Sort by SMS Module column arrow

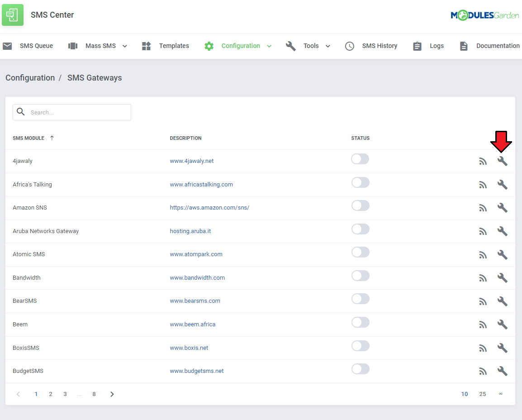[52, 138]
